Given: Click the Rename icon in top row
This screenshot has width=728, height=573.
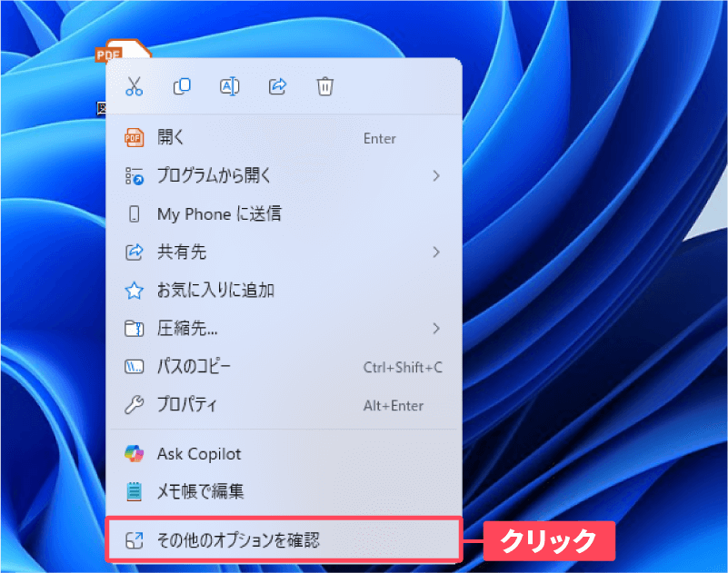Looking at the screenshot, I should (230, 86).
